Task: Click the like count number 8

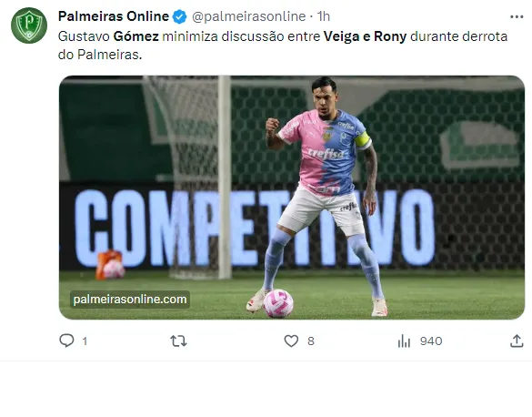Action: 311,341
